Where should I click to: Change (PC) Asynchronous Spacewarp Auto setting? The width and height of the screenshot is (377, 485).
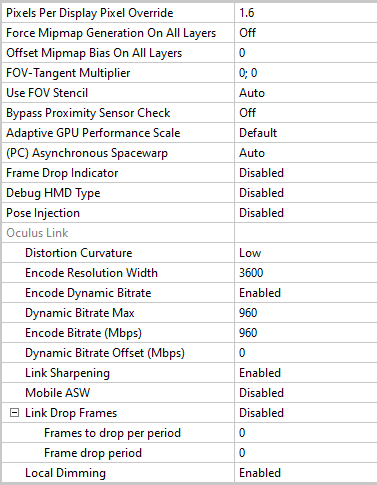point(306,153)
